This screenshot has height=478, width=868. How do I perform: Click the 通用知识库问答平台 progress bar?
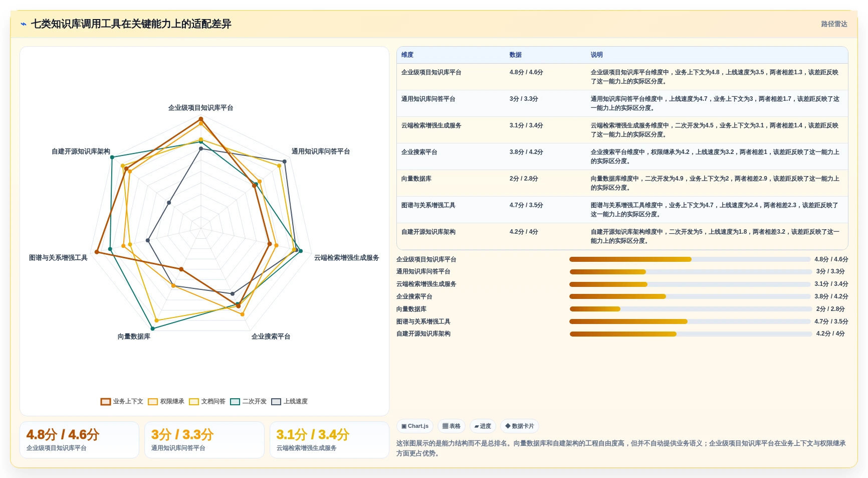(691, 272)
